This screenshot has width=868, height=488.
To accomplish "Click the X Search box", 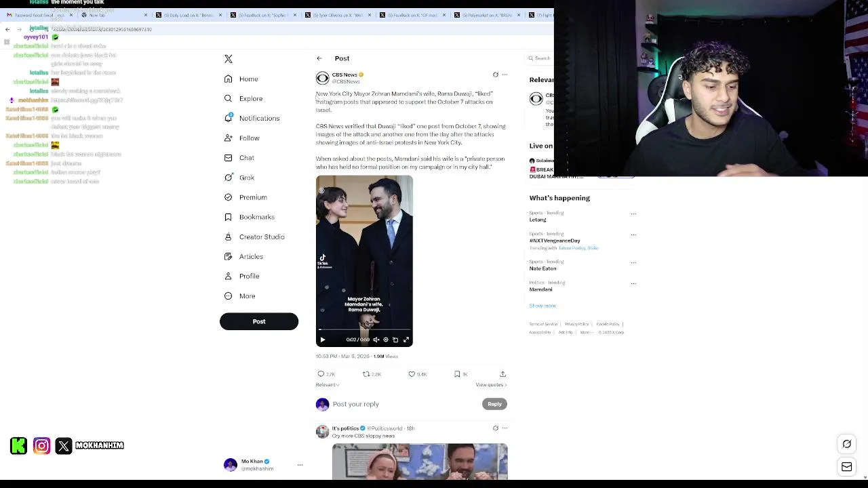I will pos(541,58).
